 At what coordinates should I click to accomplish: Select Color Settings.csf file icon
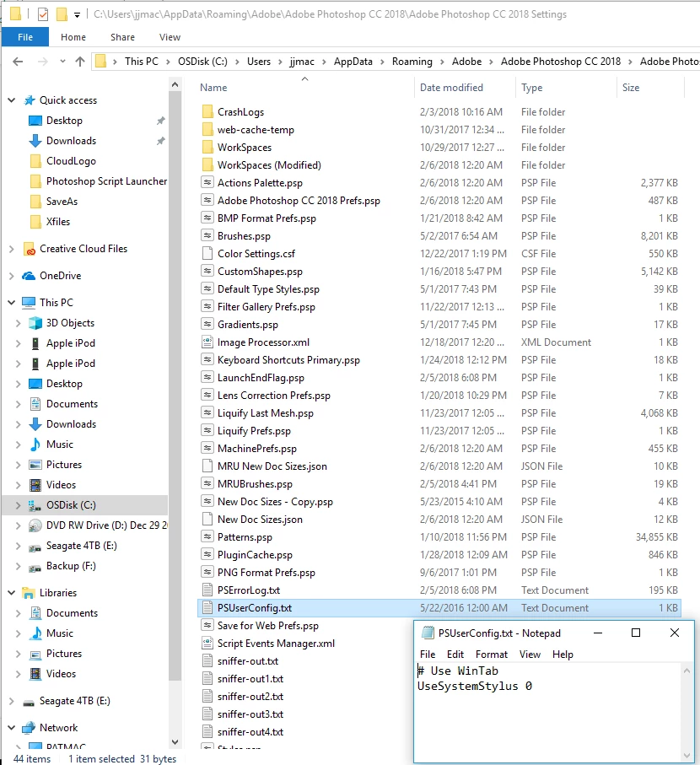tap(207, 254)
